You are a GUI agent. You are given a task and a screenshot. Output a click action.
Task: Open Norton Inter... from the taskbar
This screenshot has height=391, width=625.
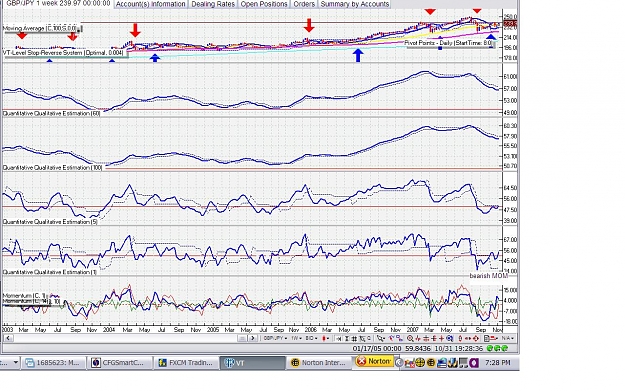(x=319, y=363)
